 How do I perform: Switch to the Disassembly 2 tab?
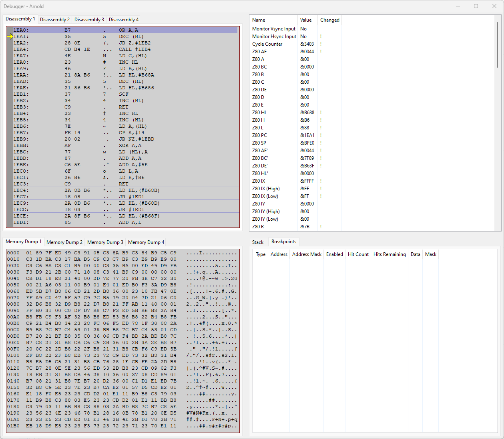[x=55, y=20]
